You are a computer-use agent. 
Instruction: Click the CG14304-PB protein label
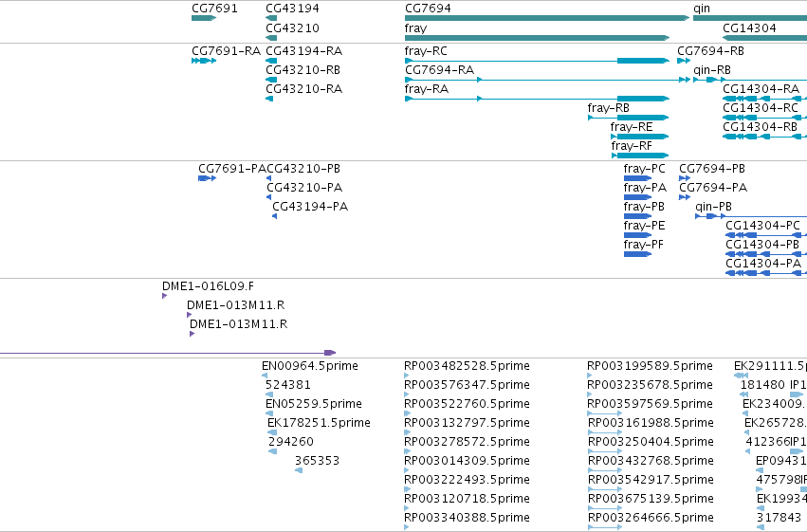(x=762, y=245)
